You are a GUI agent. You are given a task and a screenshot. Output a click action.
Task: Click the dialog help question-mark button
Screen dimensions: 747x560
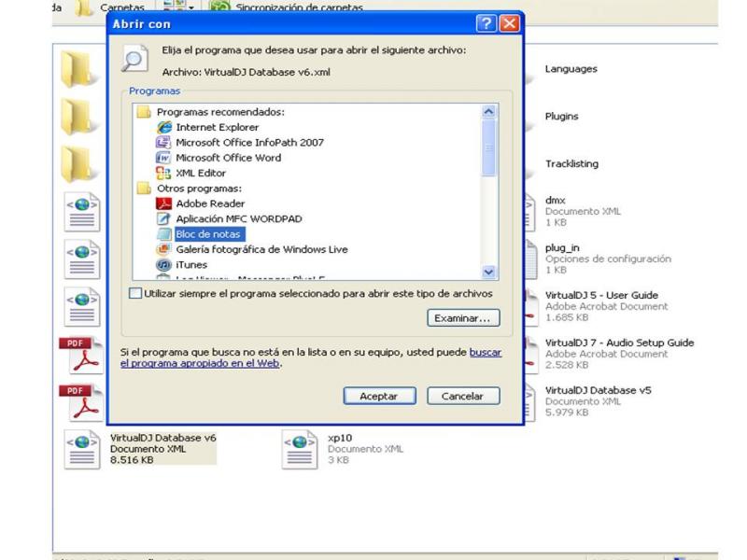[486, 23]
